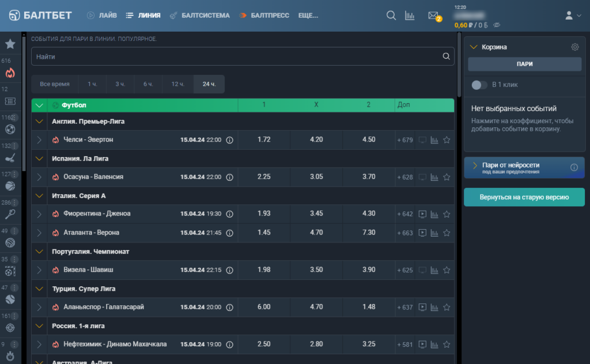Select the 3 ч. time filter
Image resolution: width=590 pixels, height=364 pixels.
(x=120, y=84)
